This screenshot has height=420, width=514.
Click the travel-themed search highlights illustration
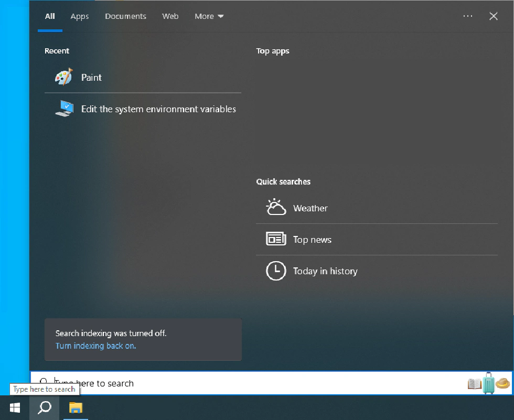pyautogui.click(x=488, y=383)
